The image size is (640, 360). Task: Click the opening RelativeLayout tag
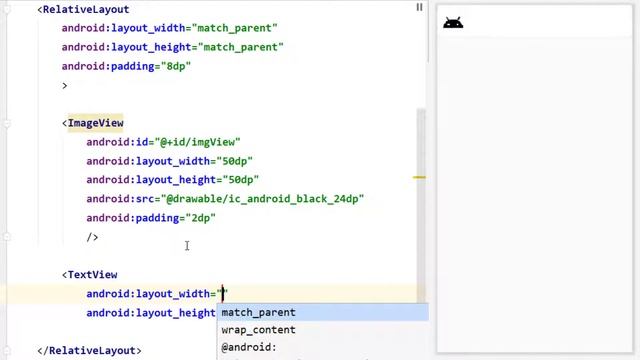click(x=83, y=9)
